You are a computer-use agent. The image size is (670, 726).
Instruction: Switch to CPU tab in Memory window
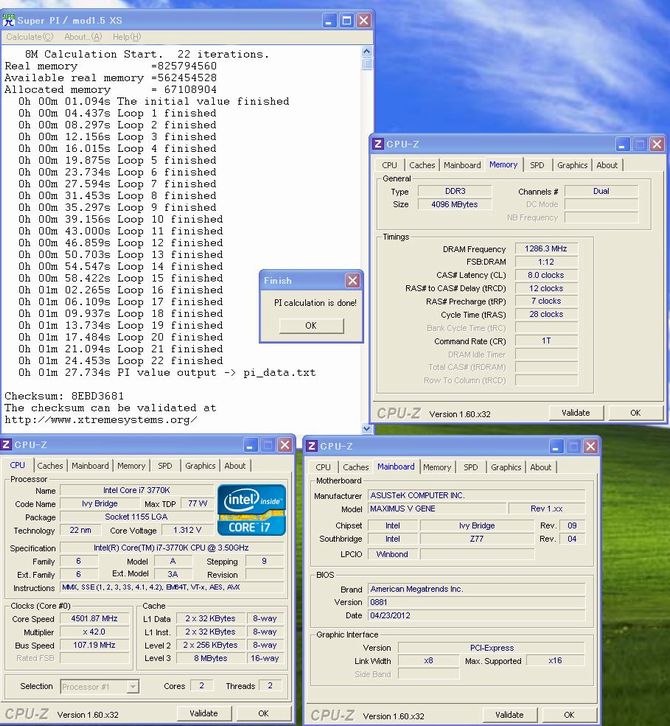(389, 165)
